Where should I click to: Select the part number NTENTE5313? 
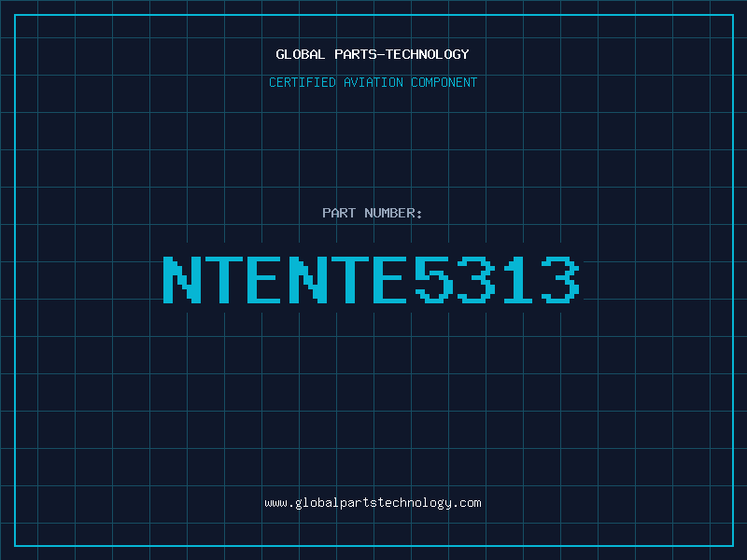pos(372,280)
